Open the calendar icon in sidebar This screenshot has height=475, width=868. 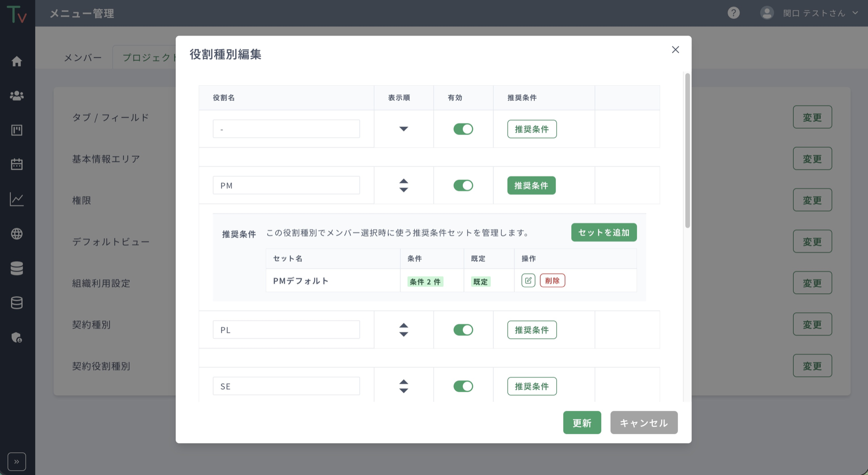(17, 164)
